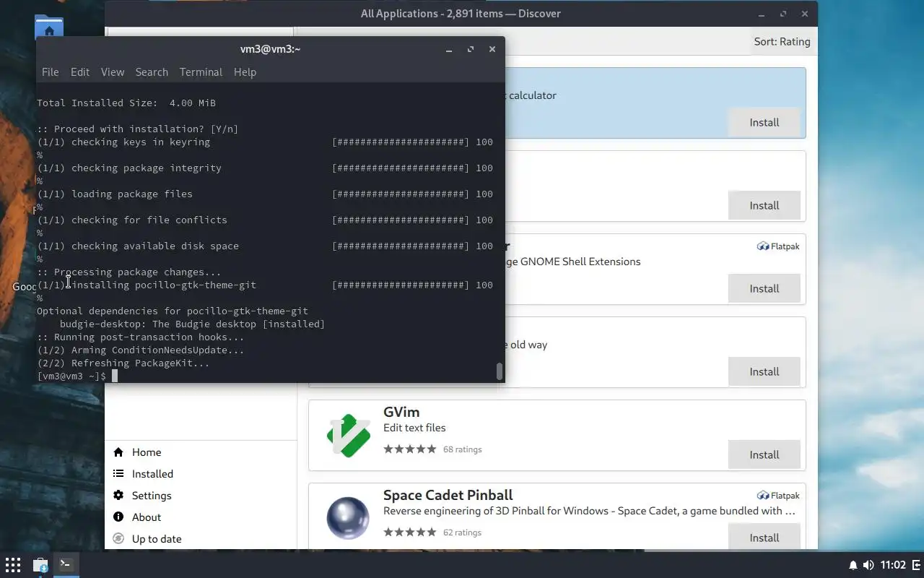Viewport: 924px width, 578px height.
Task: Click 'Edit text files' description
Action: point(414,428)
